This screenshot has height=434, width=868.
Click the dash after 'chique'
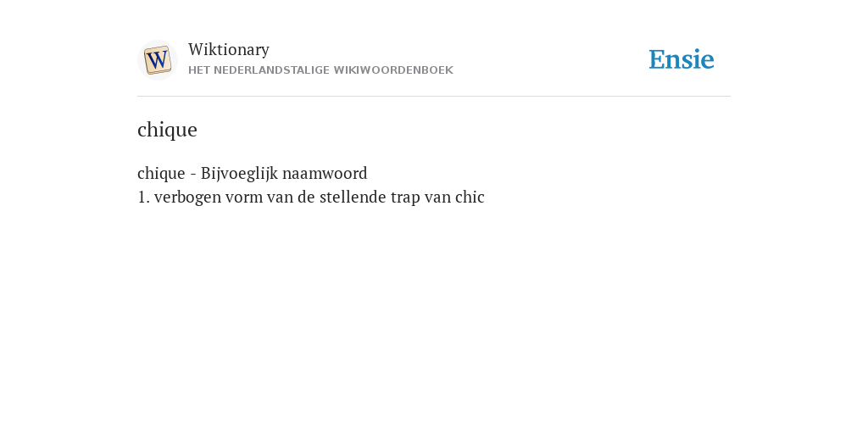click(193, 175)
